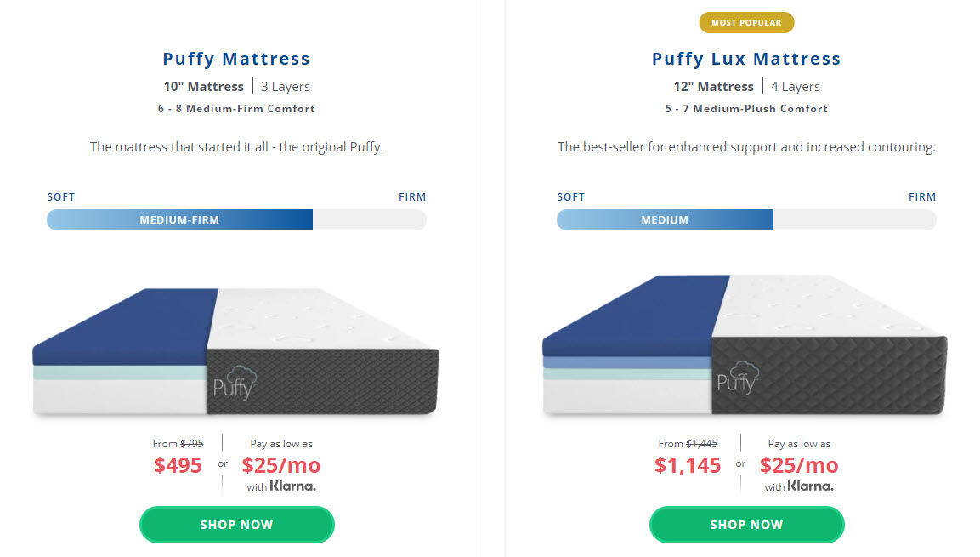Click the Most Popular badge
This screenshot has height=557, width=980.
(x=746, y=22)
